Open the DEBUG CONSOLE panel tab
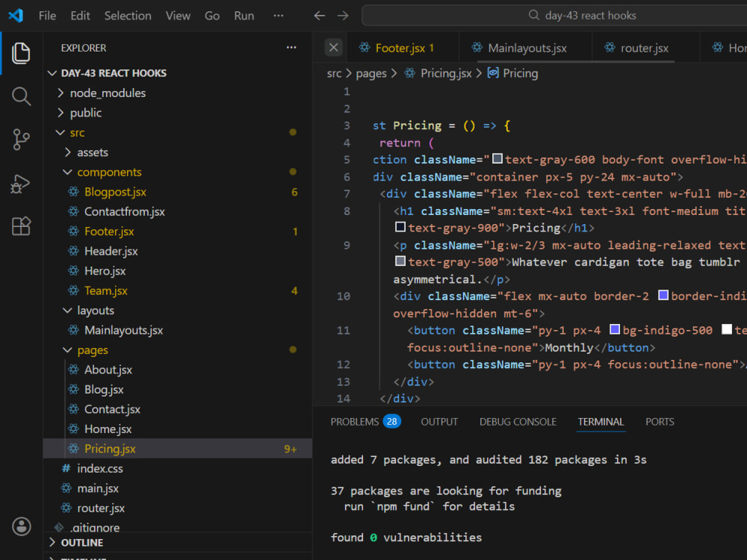This screenshot has width=747, height=560. 518,422
